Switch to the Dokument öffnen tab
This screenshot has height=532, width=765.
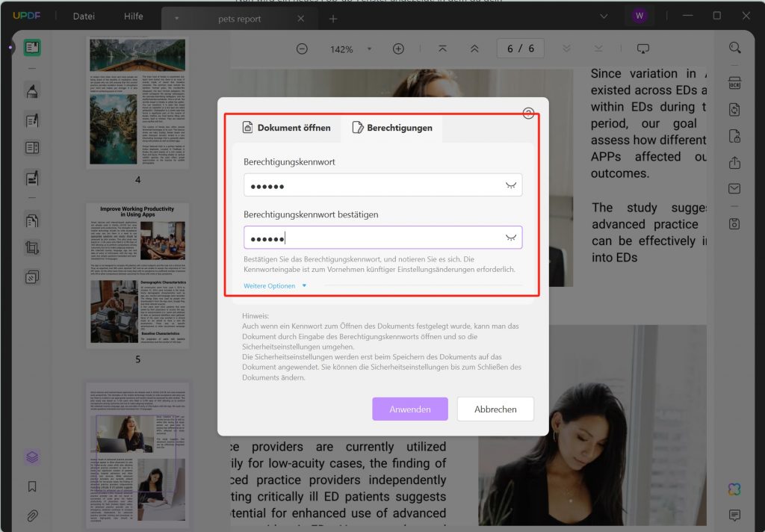click(x=287, y=128)
